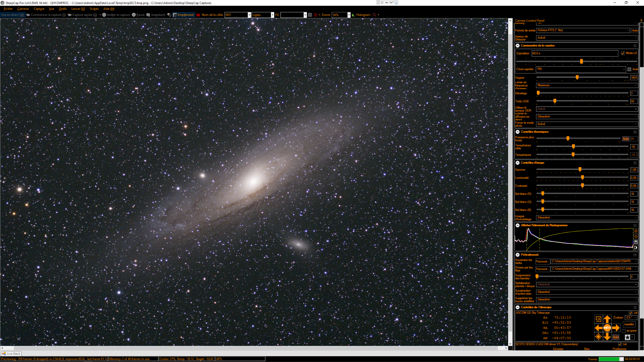Click the Installer button in telescope controls
Image resolution: width=644 pixels, height=362 pixels.
click(629, 324)
